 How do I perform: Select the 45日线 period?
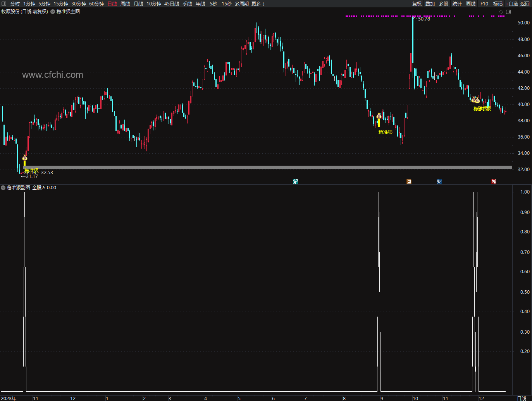[x=172, y=3]
